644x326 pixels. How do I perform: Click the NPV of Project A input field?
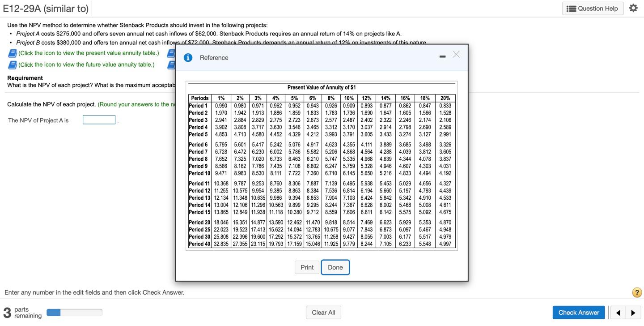99,120
